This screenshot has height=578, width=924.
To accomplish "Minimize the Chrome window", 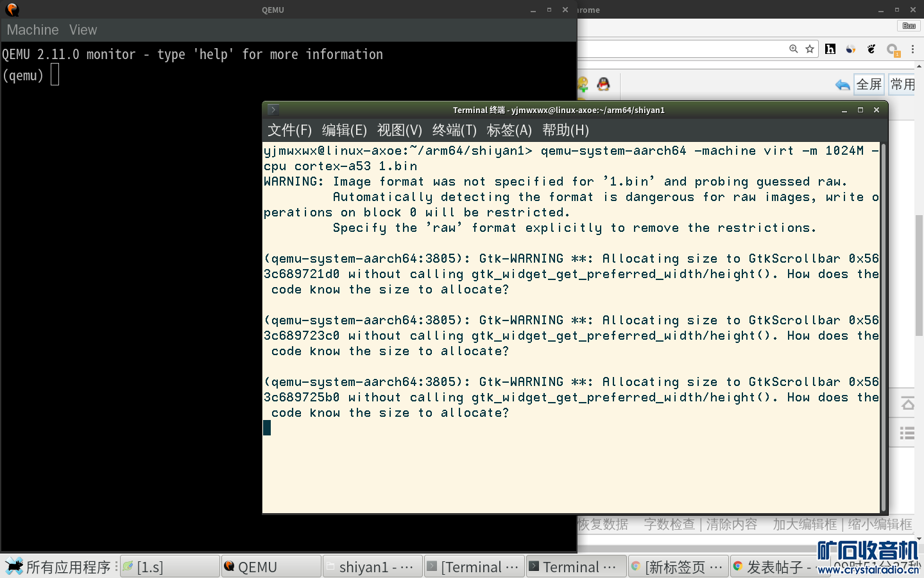I will point(880,10).
